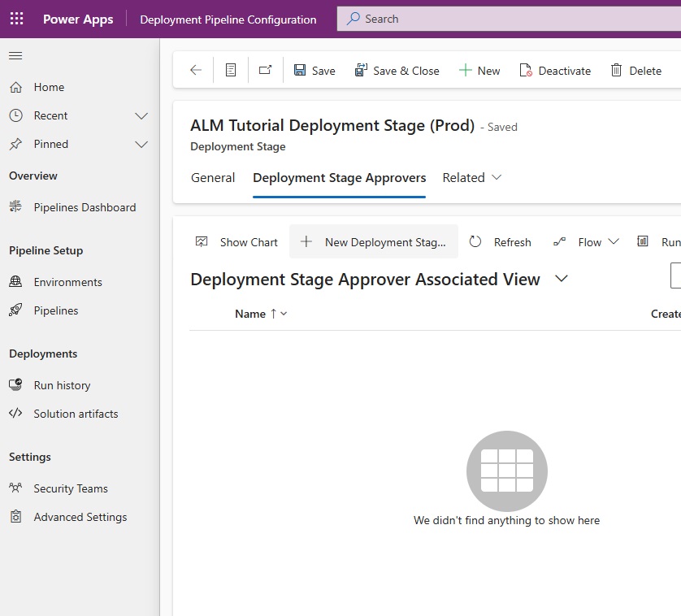Click the Delete button label
Image resolution: width=681 pixels, height=616 pixels.
(x=645, y=71)
